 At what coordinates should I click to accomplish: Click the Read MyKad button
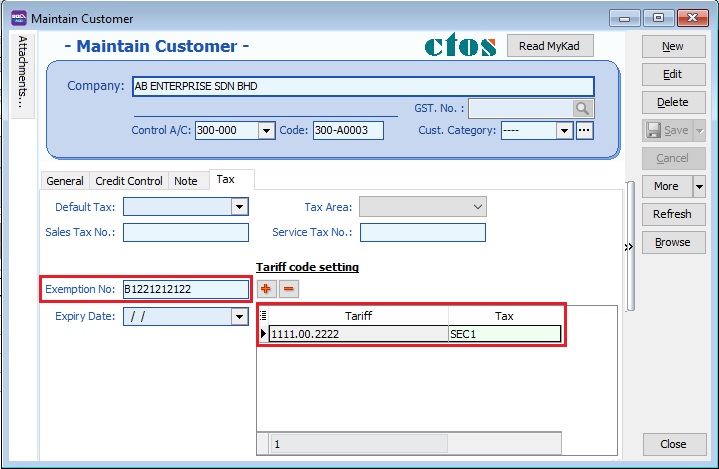pos(550,46)
